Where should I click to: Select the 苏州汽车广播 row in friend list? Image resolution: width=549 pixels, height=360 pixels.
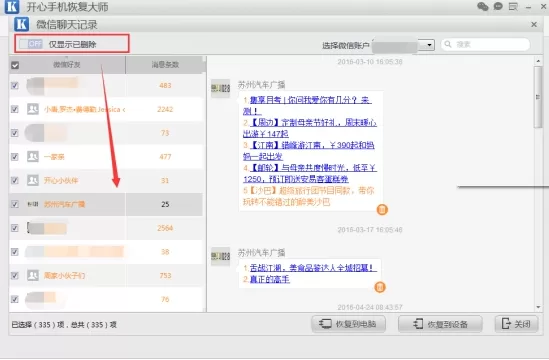(106, 204)
